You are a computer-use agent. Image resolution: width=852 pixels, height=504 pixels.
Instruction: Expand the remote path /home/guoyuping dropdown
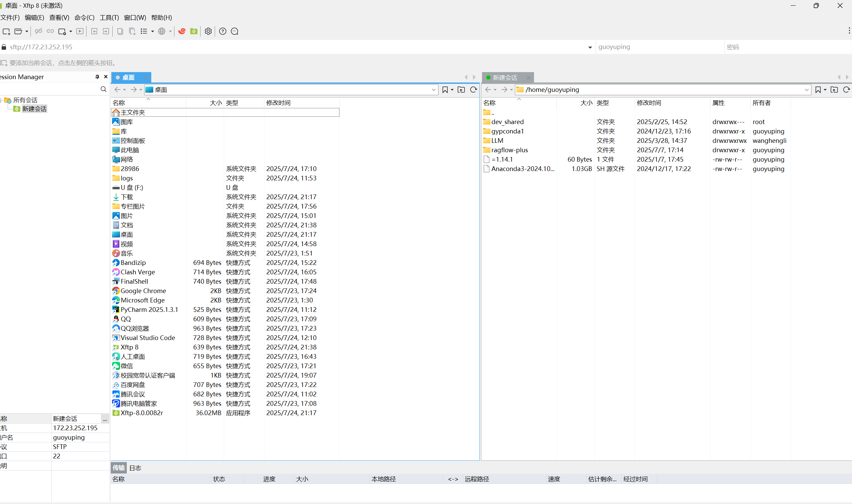pyautogui.click(x=806, y=90)
